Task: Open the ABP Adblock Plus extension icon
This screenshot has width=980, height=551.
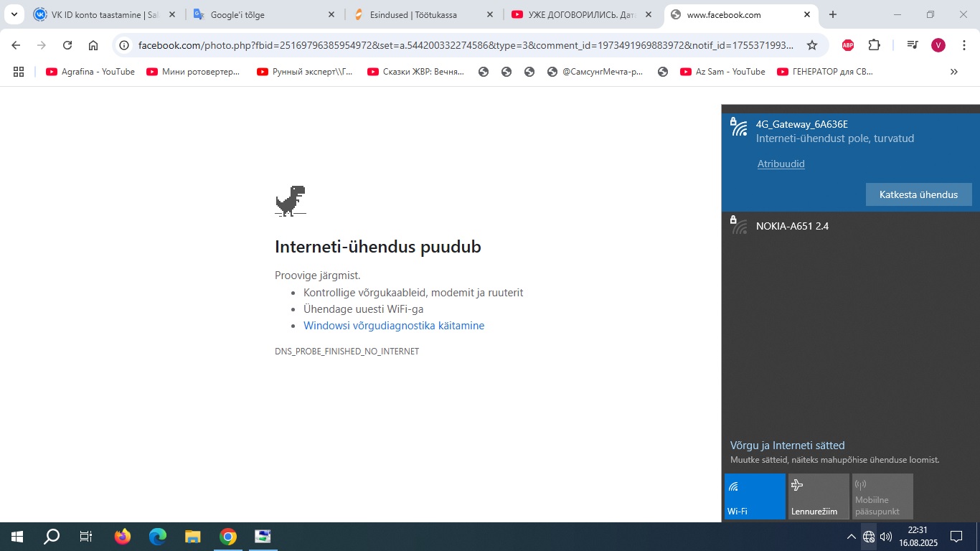Action: (x=848, y=45)
